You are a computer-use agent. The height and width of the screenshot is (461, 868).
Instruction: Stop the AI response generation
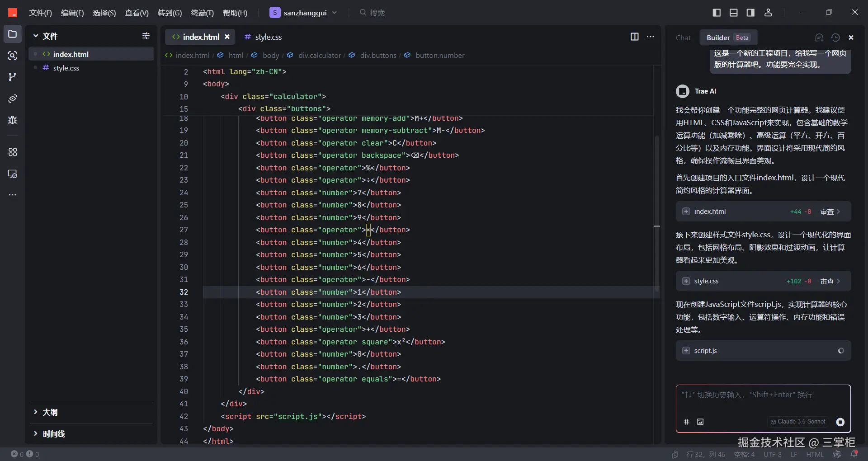point(840,422)
